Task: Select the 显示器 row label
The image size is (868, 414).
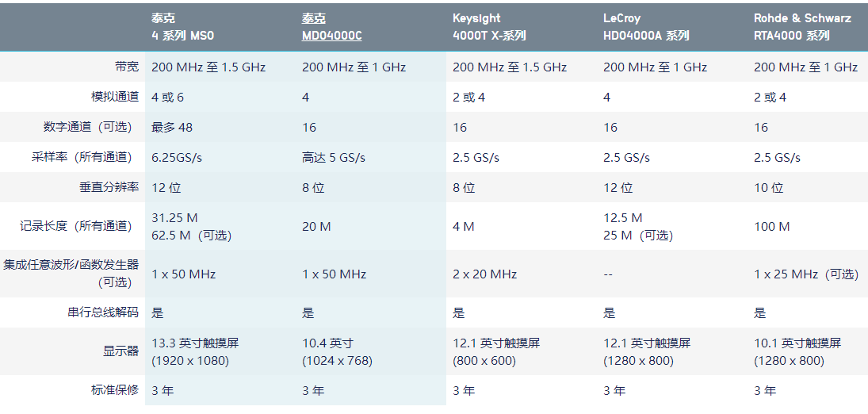Action: 120,351
